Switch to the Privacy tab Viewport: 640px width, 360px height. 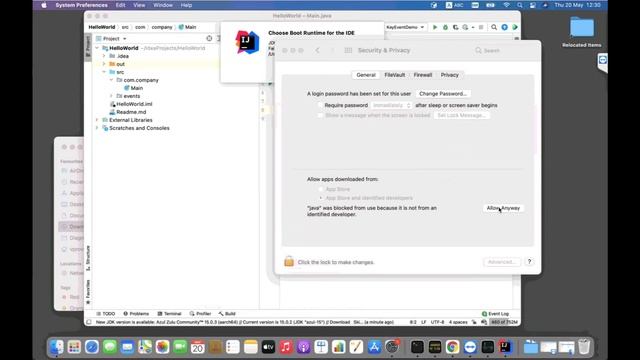point(449,75)
